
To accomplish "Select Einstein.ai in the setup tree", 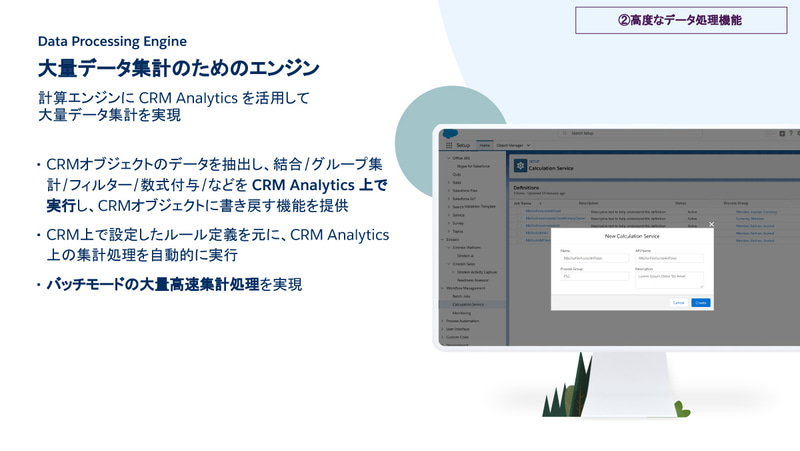I will [x=465, y=256].
